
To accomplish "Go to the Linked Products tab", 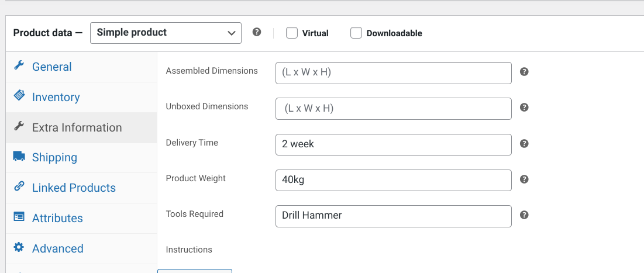I will click(74, 188).
